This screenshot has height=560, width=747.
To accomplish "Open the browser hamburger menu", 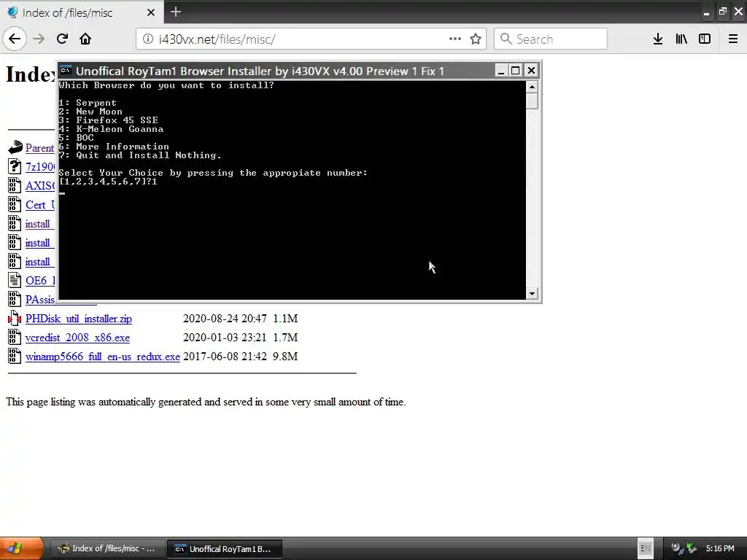I will point(733,39).
